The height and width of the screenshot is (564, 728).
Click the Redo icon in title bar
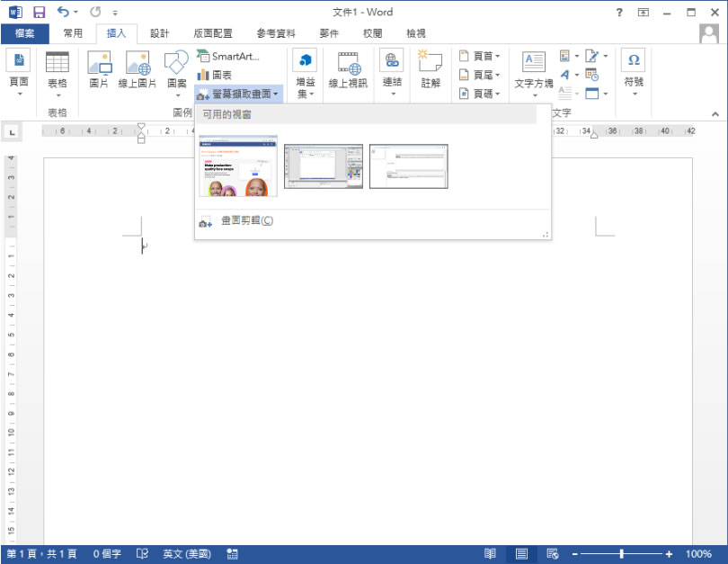[x=95, y=12]
